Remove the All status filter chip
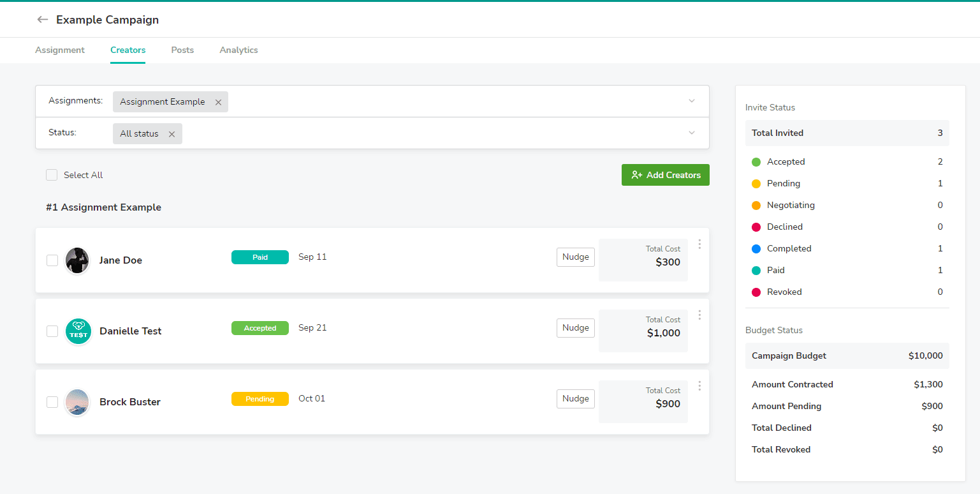 pyautogui.click(x=172, y=134)
